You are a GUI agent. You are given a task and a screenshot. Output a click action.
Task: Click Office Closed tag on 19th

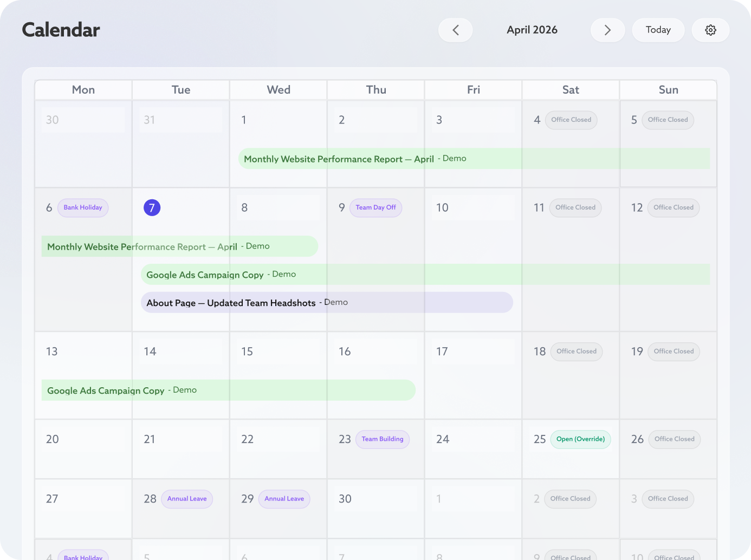point(674,351)
